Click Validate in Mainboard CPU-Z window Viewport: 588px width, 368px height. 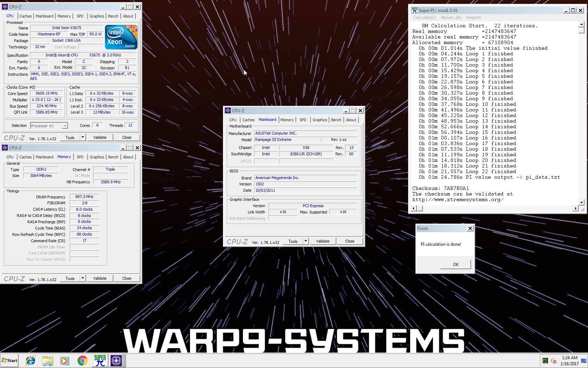[323, 241]
